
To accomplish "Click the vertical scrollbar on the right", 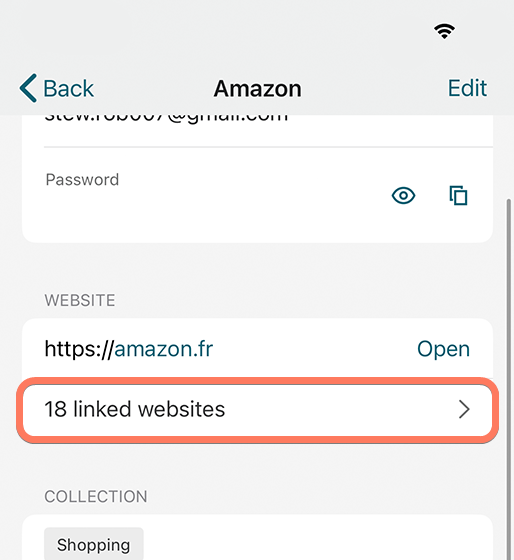I will (509, 379).
